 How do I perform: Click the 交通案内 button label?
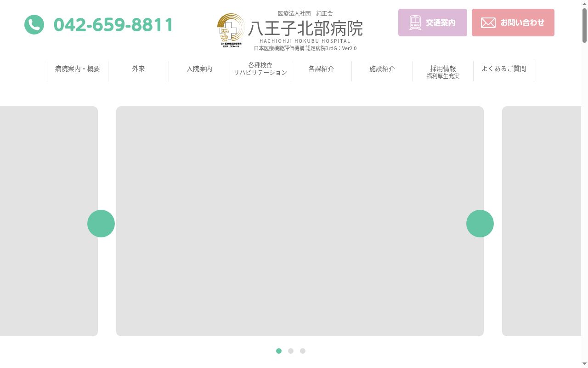tap(441, 23)
